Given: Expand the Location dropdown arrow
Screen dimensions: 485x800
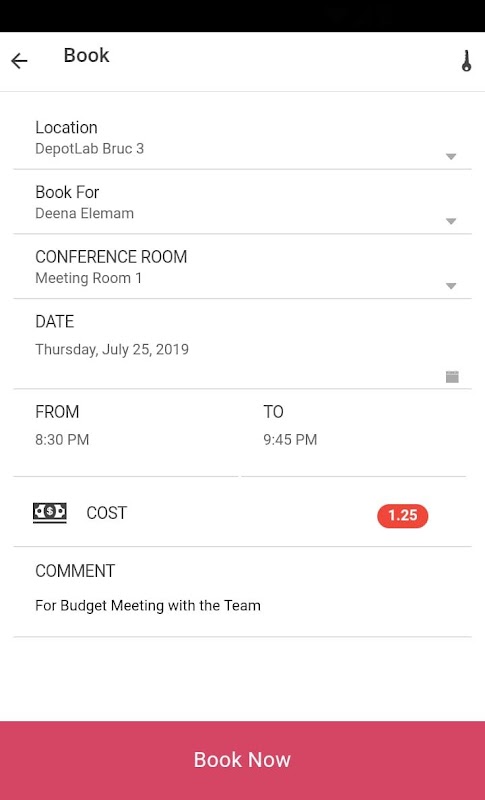Looking at the screenshot, I should tap(451, 157).
